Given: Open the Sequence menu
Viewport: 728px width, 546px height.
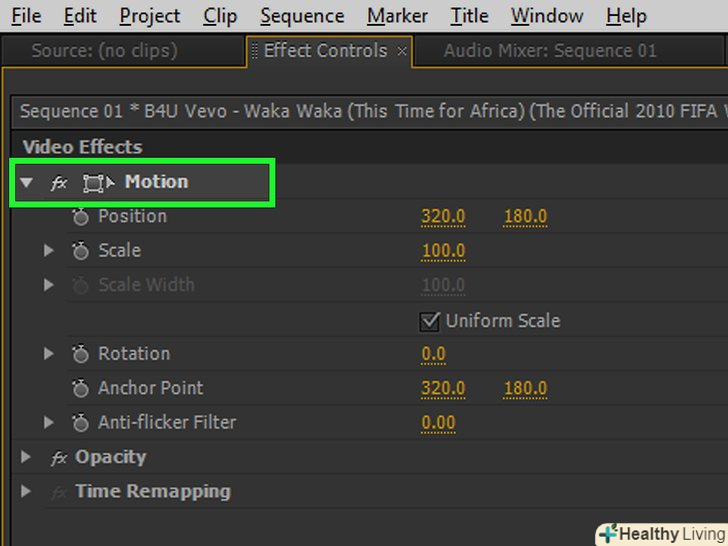Looking at the screenshot, I should pyautogui.click(x=301, y=16).
